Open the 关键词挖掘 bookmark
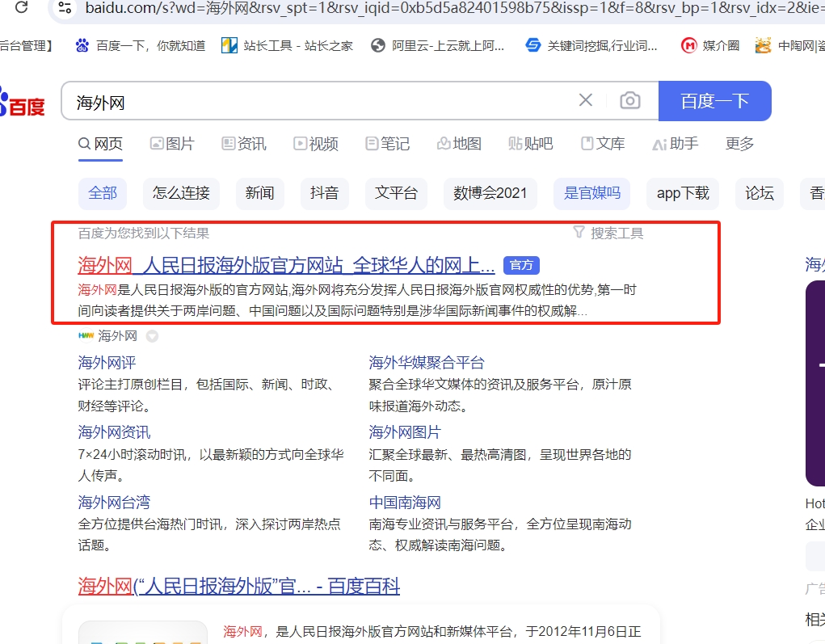The image size is (825, 644). (x=591, y=46)
